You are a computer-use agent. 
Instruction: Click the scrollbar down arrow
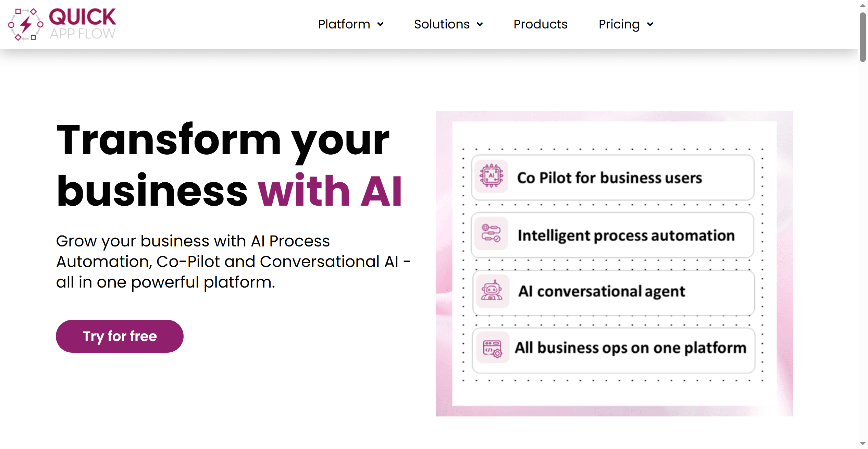click(863, 444)
